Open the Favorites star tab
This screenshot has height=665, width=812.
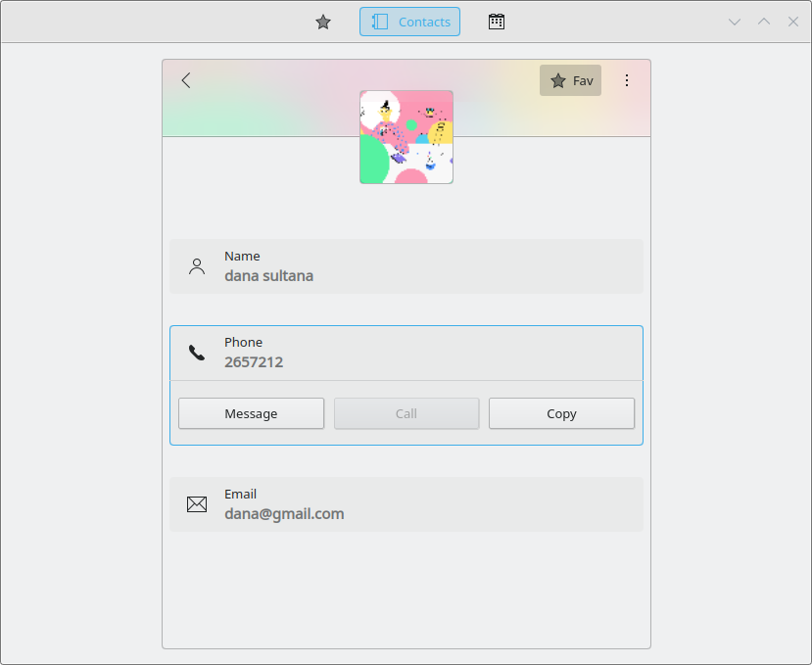point(323,22)
